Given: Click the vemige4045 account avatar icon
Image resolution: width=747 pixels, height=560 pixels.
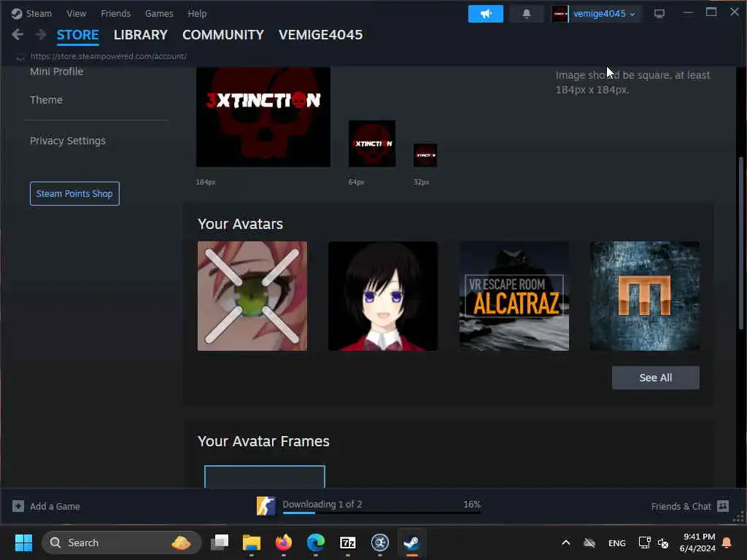Looking at the screenshot, I should [x=560, y=14].
